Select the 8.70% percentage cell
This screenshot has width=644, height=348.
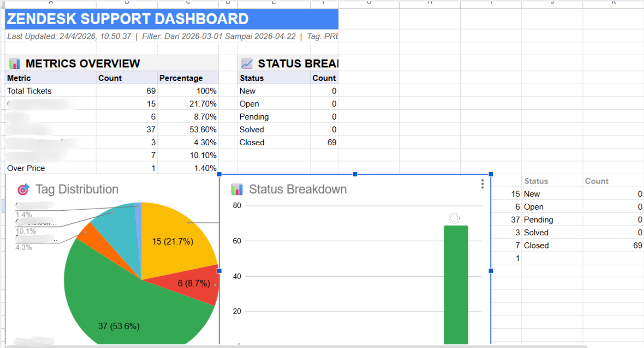[x=188, y=117]
